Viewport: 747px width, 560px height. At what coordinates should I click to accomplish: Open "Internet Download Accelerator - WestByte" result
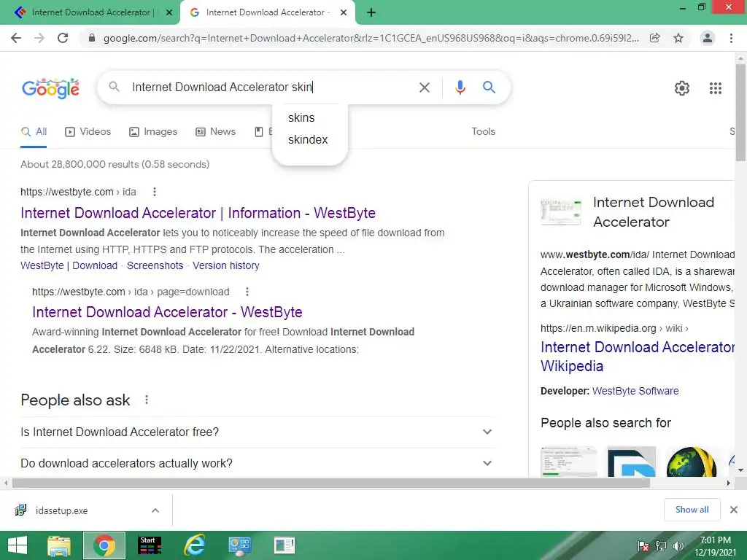(x=167, y=312)
